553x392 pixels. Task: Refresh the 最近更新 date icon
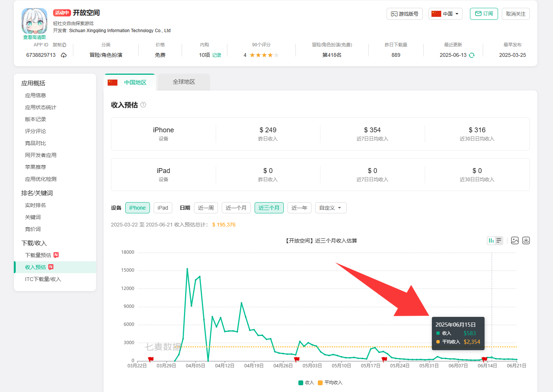tap(472, 55)
